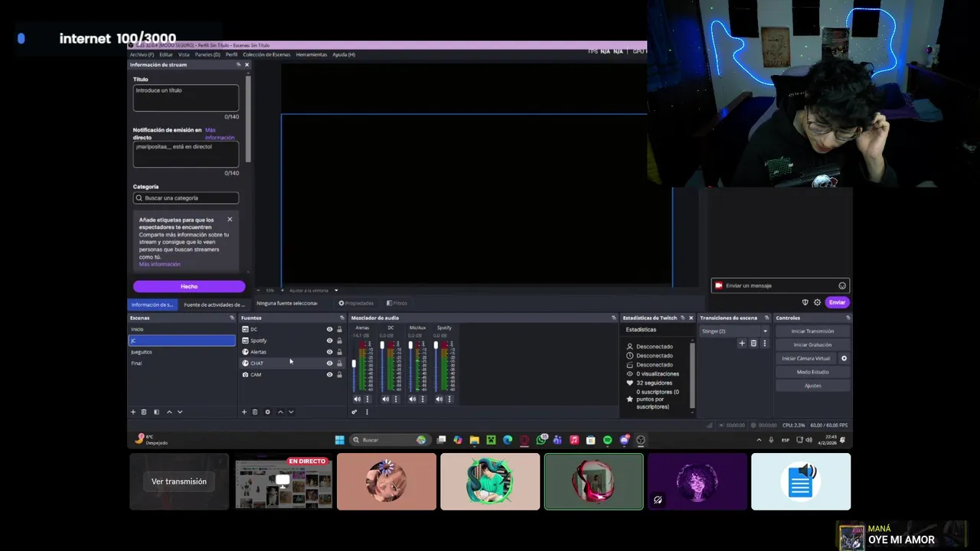Hide the Alertas source
The image size is (980, 551).
click(x=330, y=352)
